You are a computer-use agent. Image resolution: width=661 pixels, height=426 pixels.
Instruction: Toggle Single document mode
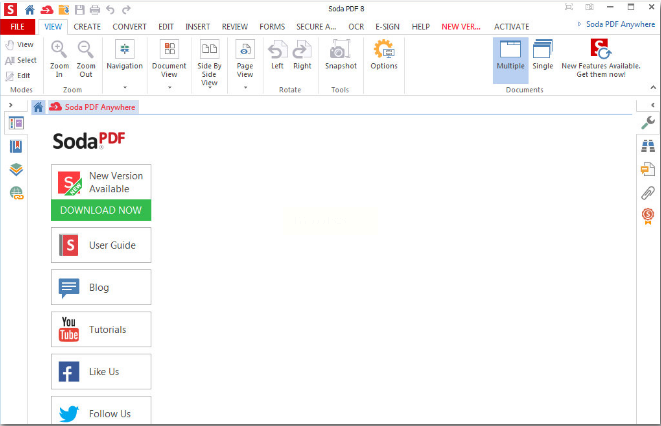pos(543,55)
